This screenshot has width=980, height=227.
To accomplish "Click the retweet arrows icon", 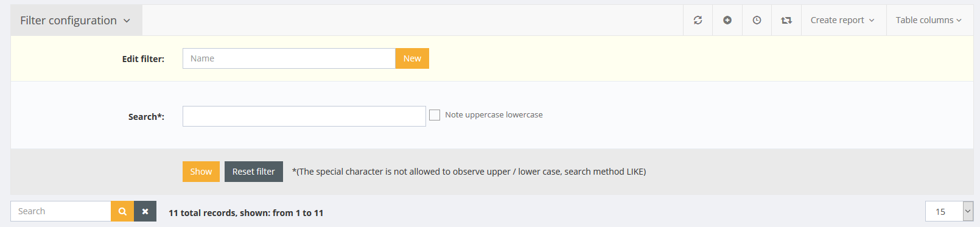I will [x=786, y=20].
